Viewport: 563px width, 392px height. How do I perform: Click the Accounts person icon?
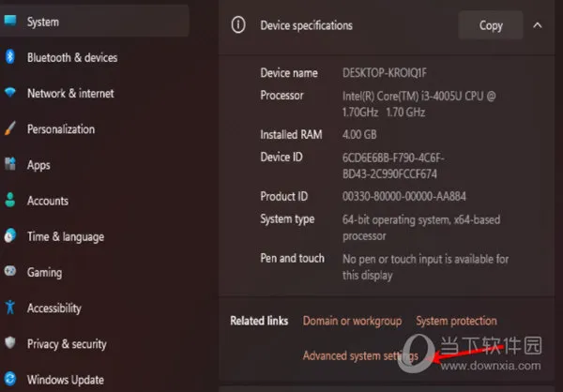pyautogui.click(x=10, y=200)
